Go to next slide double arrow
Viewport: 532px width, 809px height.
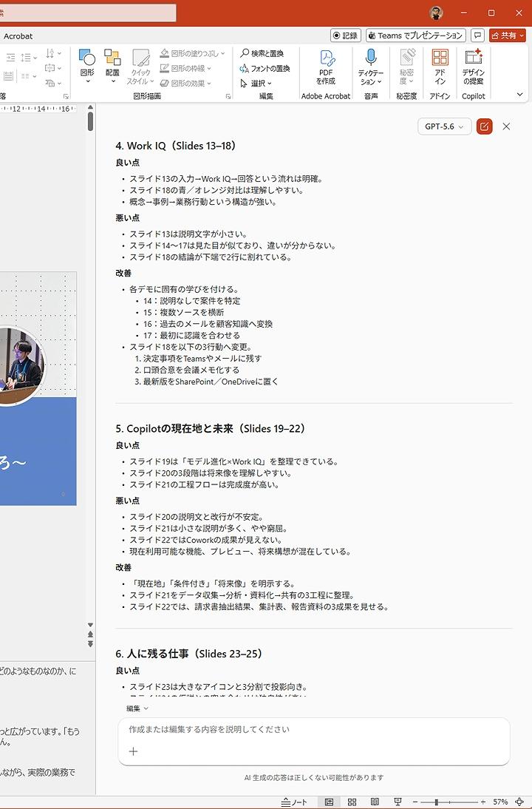pos(90,644)
